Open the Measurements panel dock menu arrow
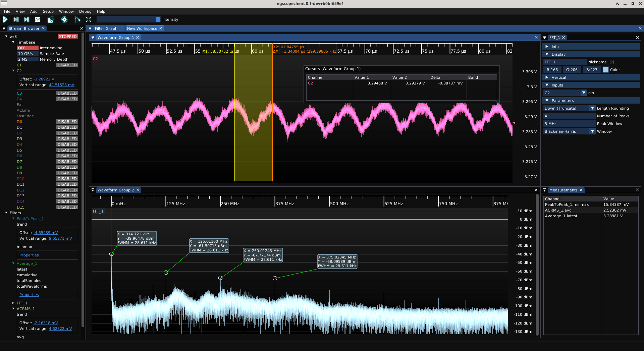 click(545, 190)
